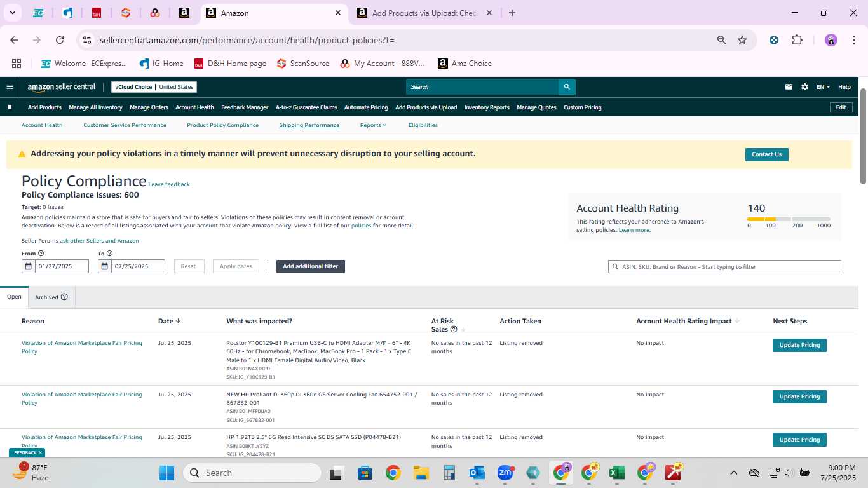Focus the ASIN, SKU, Brand or Reason filter field

724,267
